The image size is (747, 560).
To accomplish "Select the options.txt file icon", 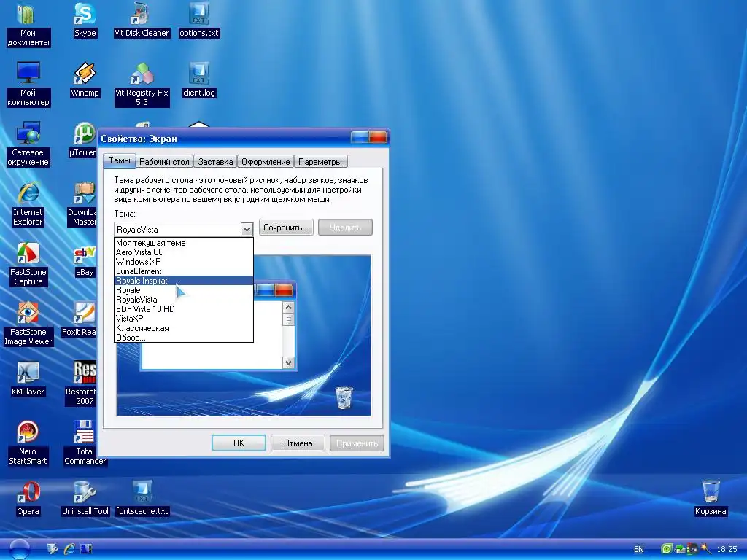I will [198, 21].
